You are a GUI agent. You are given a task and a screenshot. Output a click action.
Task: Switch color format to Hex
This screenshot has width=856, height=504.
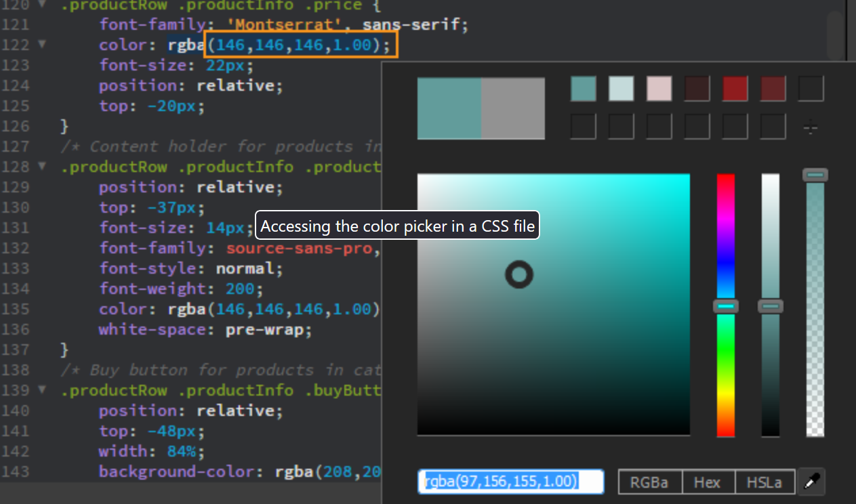pyautogui.click(x=708, y=482)
